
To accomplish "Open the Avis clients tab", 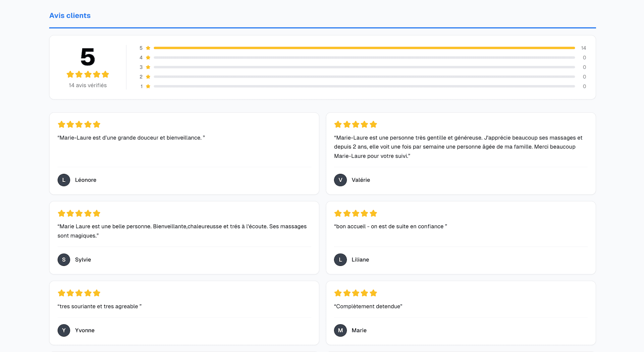I will [x=70, y=15].
